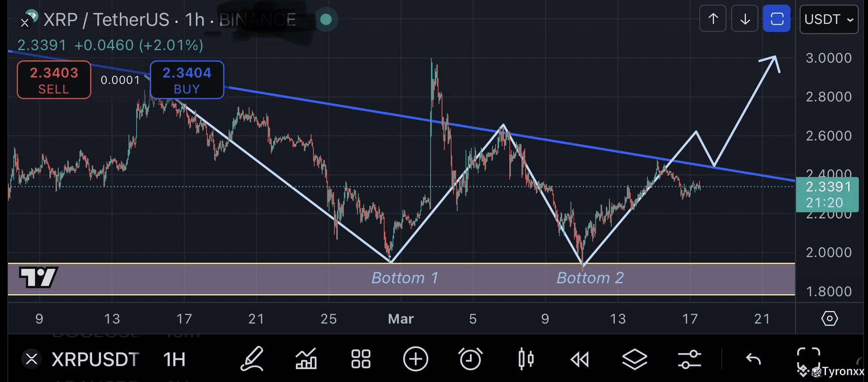This screenshot has height=382, width=868.
Task: Tap the red 2.3403 SELL button
Action: 54,80
